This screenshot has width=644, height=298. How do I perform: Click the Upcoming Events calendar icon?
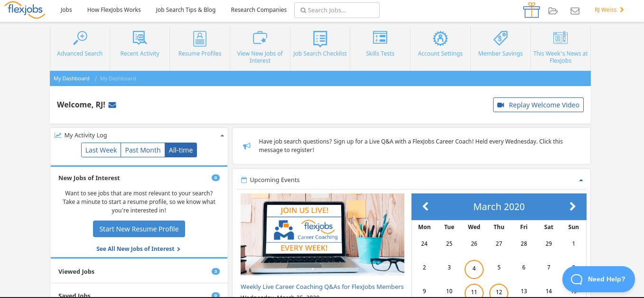pos(244,180)
